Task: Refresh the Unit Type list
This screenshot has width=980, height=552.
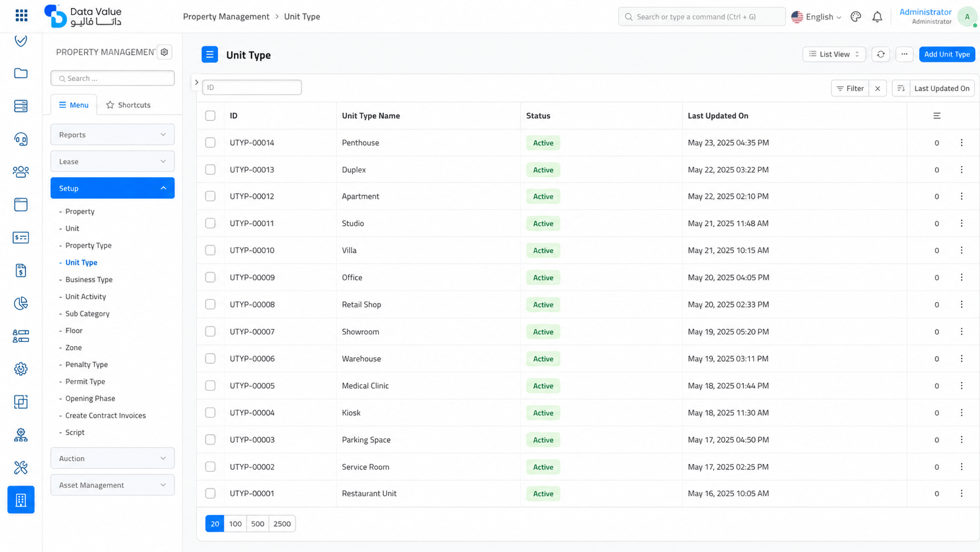Action: coord(880,54)
